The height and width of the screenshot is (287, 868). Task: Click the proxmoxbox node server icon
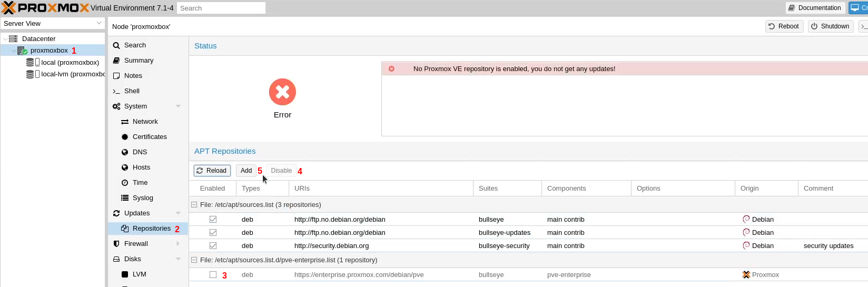click(22, 51)
